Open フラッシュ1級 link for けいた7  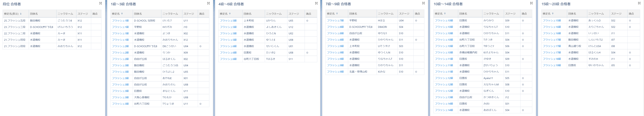pos(120,21)
